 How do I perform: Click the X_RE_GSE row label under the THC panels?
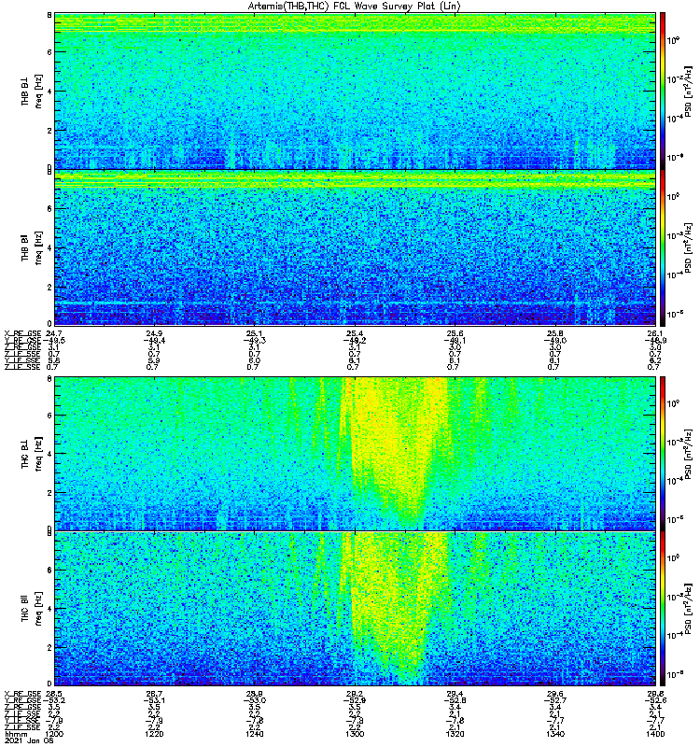tap(22, 694)
